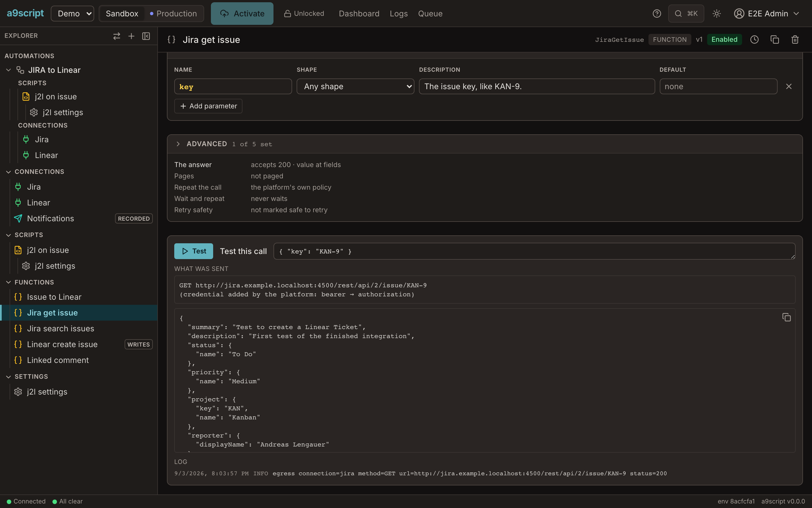
Task: Open j2l settings under top-level SCRIPTS
Action: tap(55, 266)
